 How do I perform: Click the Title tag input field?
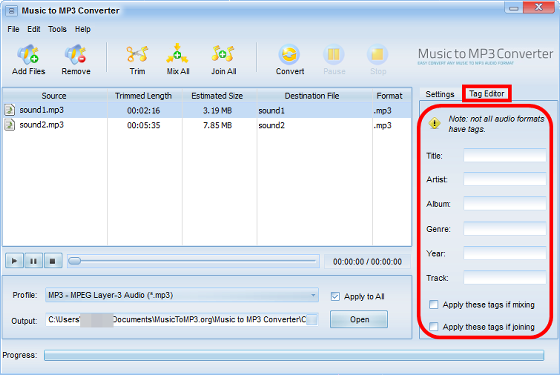[505, 155]
